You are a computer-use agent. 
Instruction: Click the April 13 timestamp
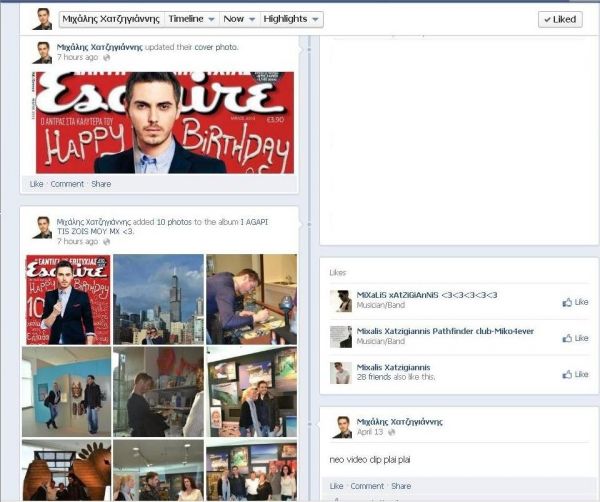click(x=370, y=432)
